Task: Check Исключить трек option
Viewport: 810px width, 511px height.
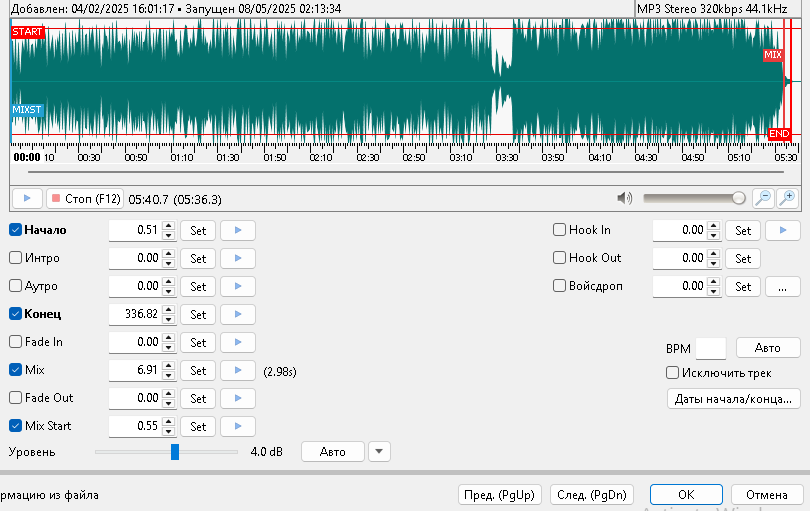Action: click(672, 373)
